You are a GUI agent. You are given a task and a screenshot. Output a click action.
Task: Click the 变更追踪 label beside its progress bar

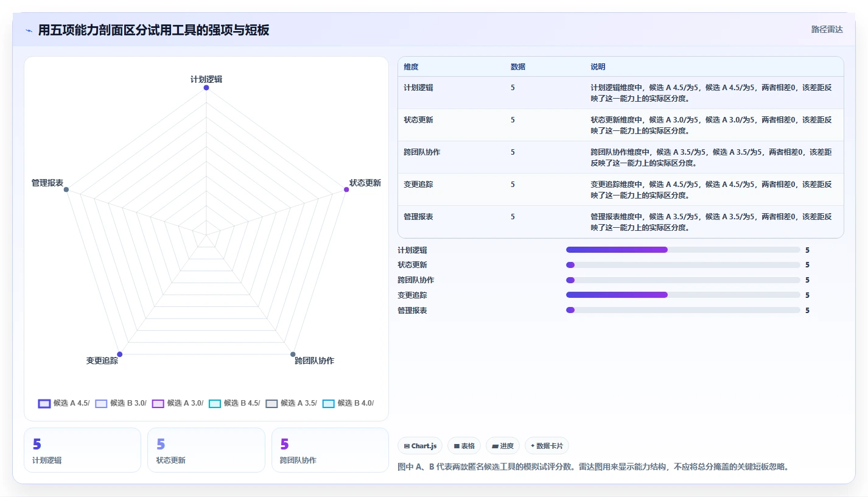412,295
